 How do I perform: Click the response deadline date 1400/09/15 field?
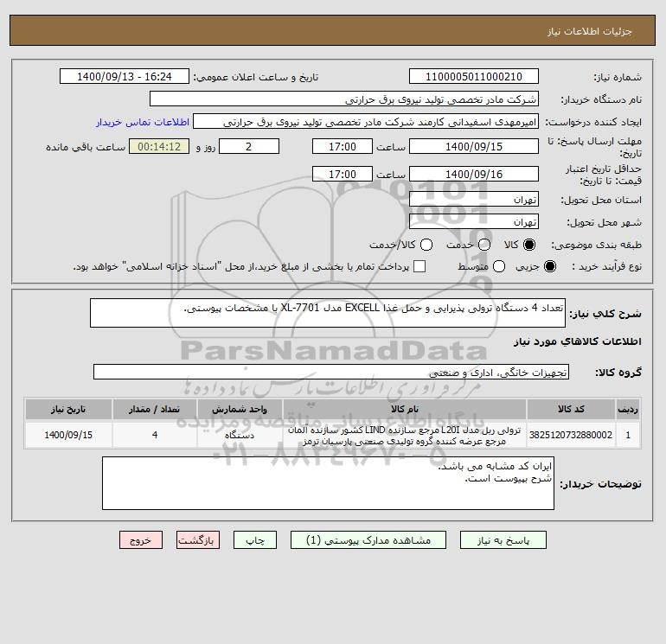474,146
